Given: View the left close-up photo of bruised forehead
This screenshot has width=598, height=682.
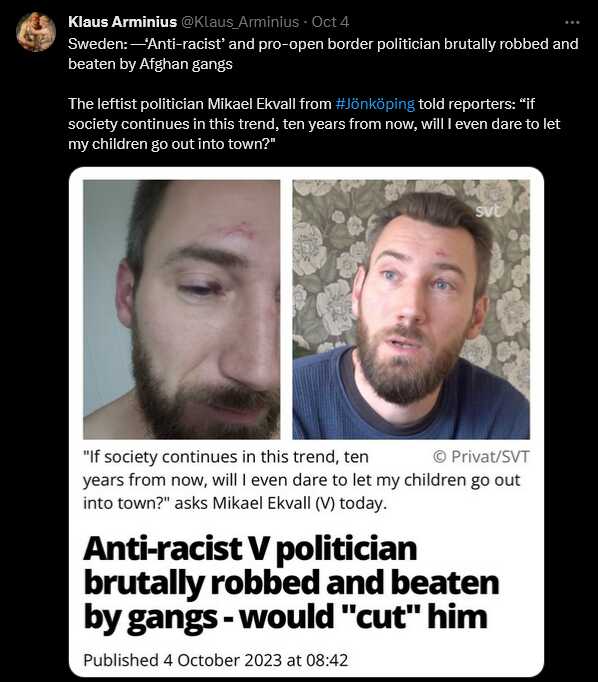Looking at the screenshot, I should click(182, 309).
